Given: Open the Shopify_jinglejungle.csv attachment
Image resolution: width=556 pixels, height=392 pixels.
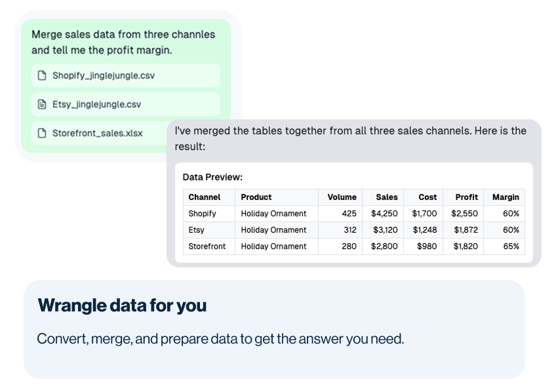Looking at the screenshot, I should pyautogui.click(x=126, y=75).
